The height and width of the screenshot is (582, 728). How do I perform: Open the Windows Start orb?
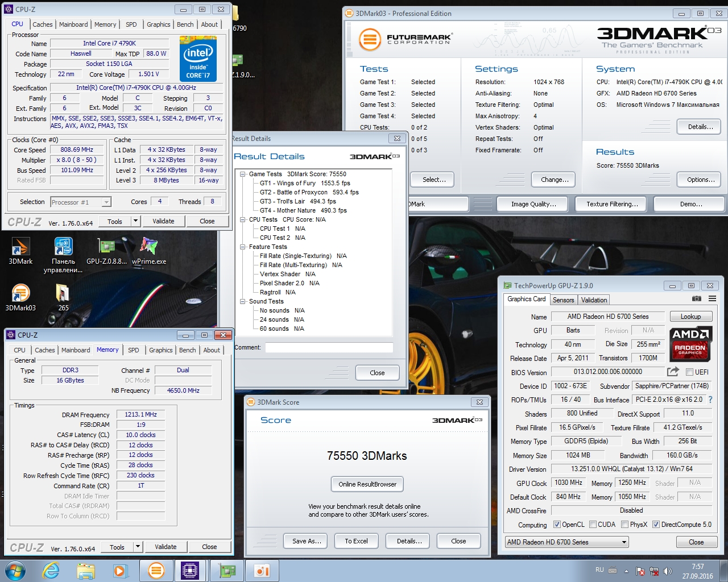coord(15,571)
